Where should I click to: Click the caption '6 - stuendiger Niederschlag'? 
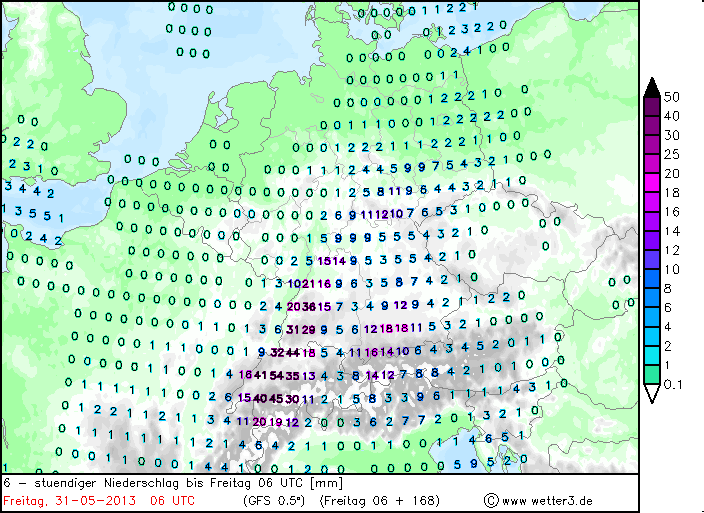(93, 483)
